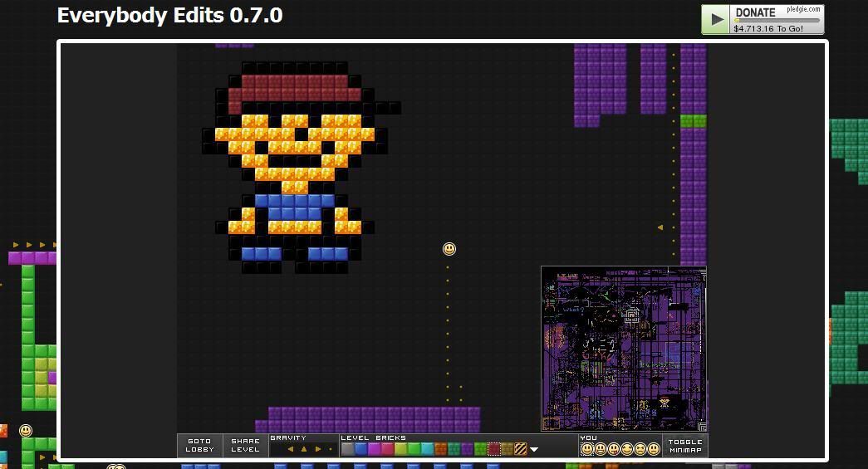Select the up gravity arrow brick

[x=304, y=449]
